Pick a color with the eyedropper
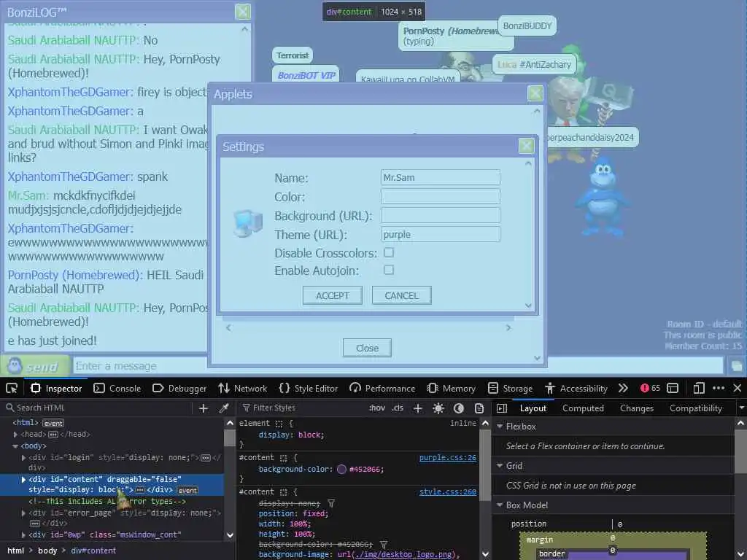Viewport: 747px width, 560px height. (x=223, y=408)
